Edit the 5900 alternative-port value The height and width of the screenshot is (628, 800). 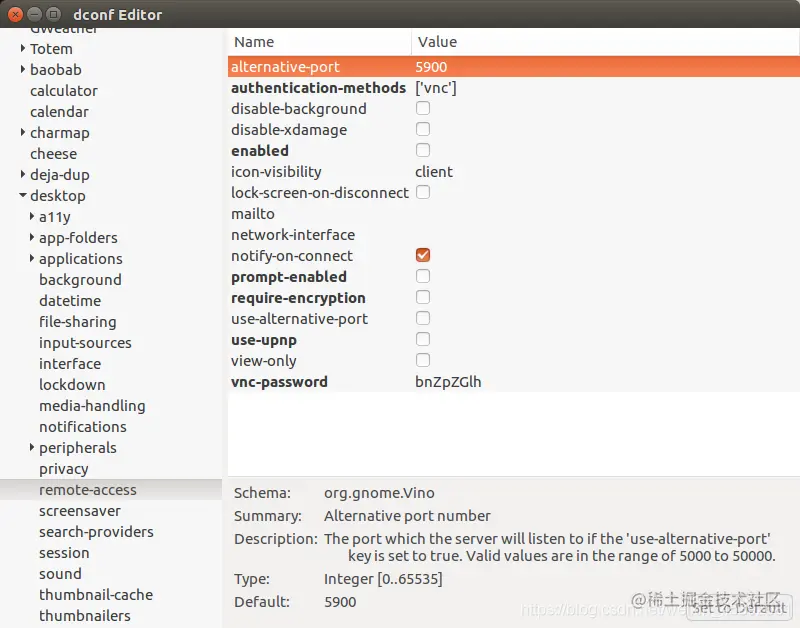tap(431, 67)
